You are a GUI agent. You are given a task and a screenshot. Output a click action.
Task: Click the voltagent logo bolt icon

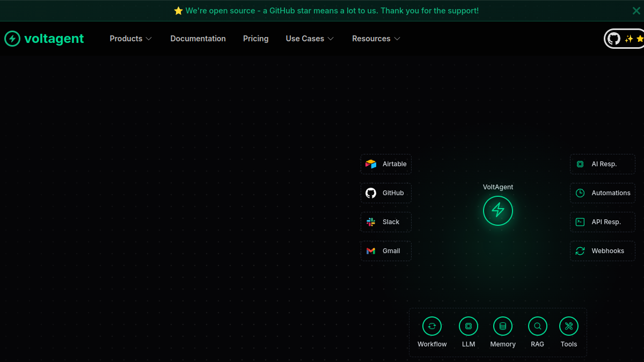click(x=12, y=39)
